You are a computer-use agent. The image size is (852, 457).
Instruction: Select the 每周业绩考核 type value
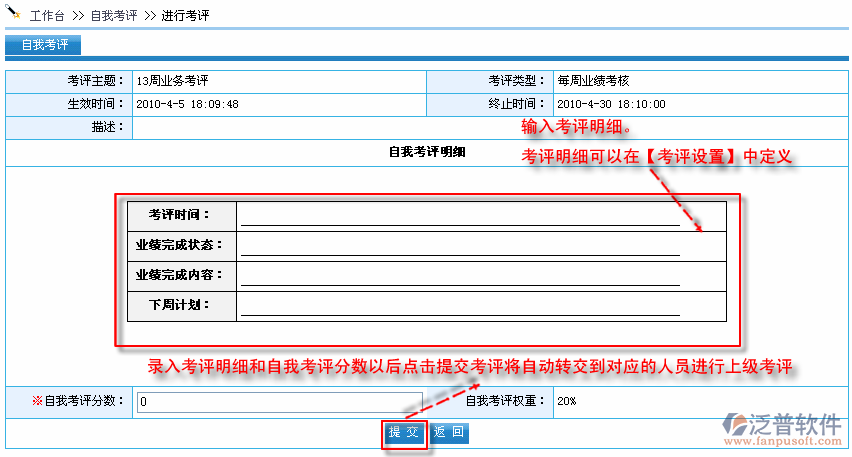(x=593, y=82)
